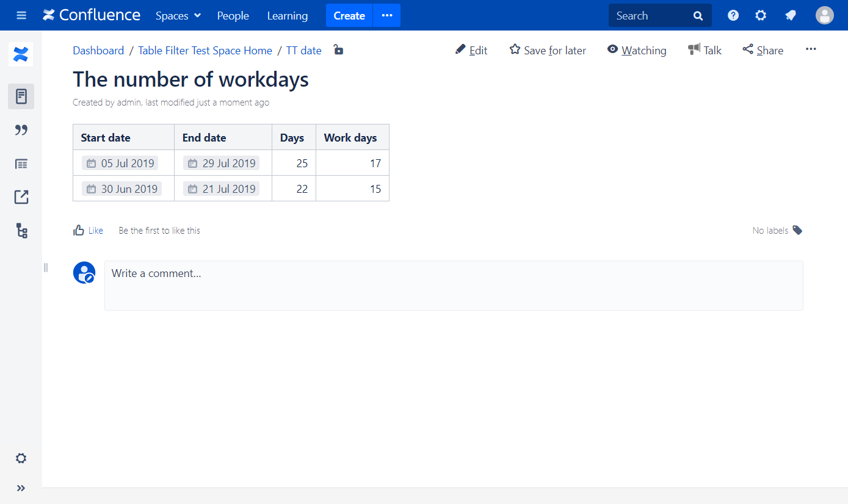Open the space Calendars icon in sidebar

(21, 164)
